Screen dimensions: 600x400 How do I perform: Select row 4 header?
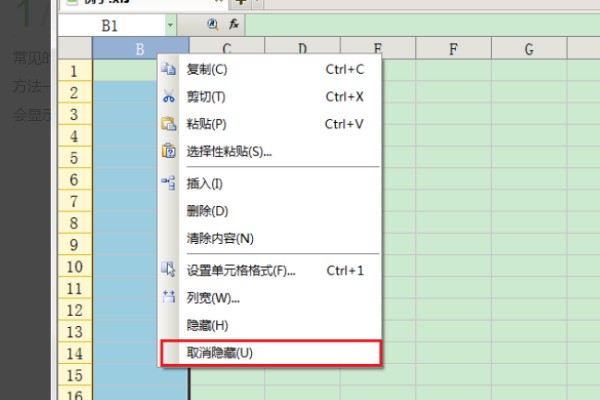(75, 136)
